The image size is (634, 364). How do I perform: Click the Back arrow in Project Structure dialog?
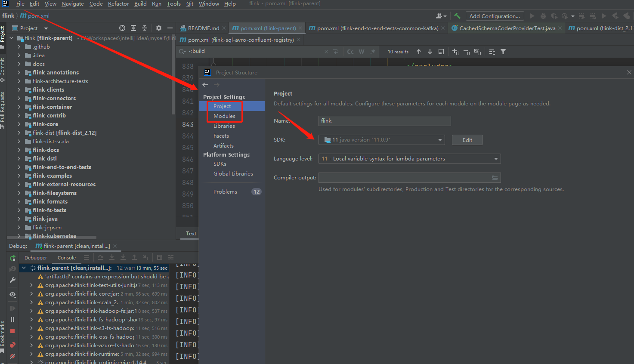click(205, 85)
